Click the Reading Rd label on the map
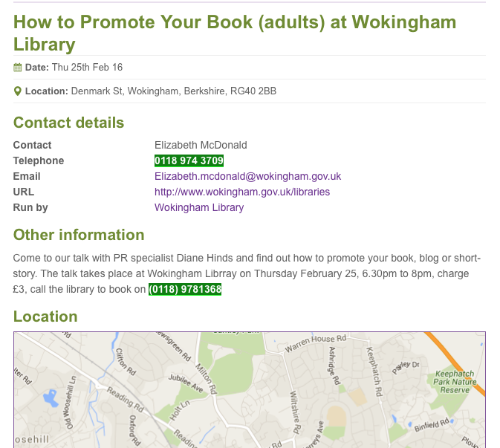This screenshot has width=500, height=448. pos(126,399)
